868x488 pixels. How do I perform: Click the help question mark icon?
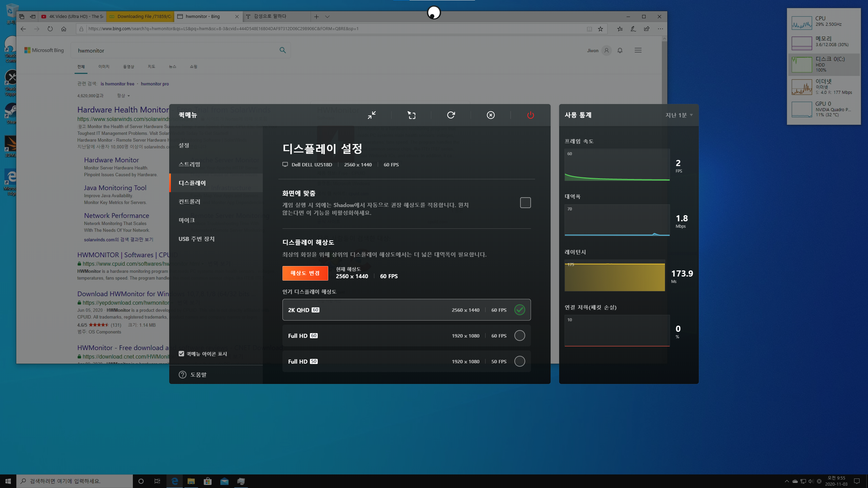coord(182,374)
